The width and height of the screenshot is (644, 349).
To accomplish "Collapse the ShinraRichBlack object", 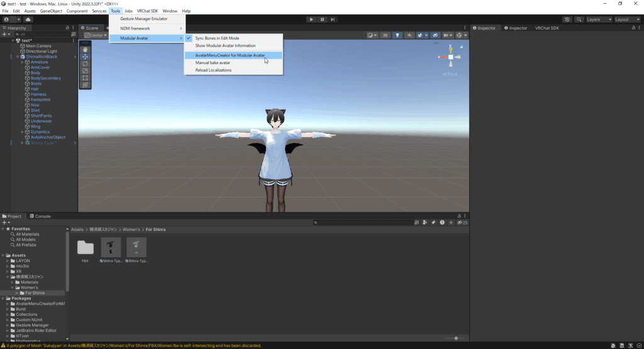I will [18, 57].
